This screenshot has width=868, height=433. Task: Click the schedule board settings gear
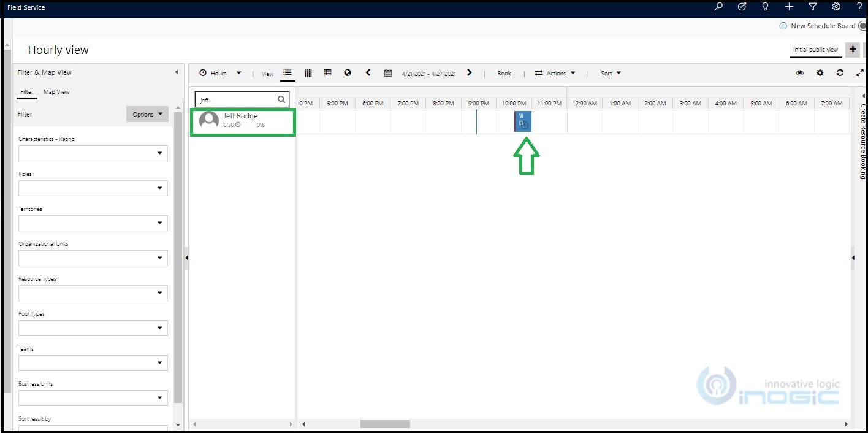point(820,73)
